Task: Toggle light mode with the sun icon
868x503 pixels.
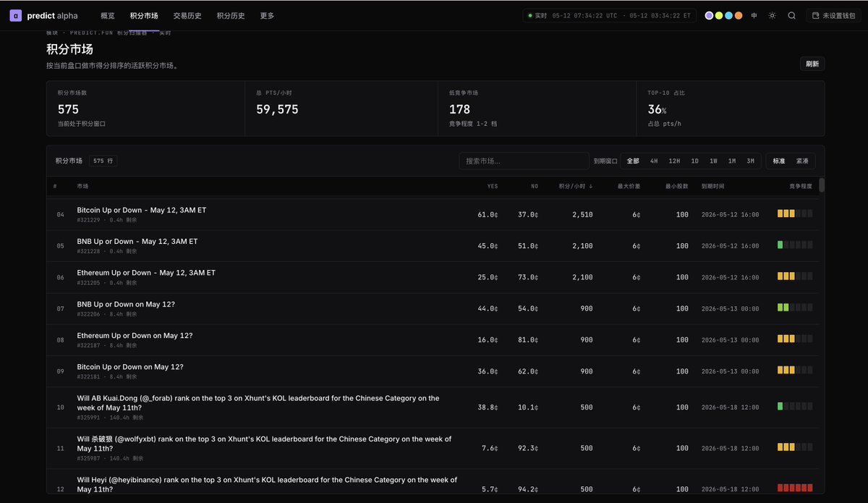Action: (772, 15)
